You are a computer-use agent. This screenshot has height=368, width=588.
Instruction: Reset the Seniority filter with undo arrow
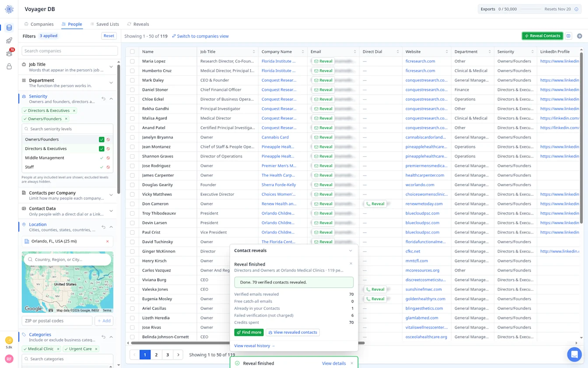(x=104, y=99)
